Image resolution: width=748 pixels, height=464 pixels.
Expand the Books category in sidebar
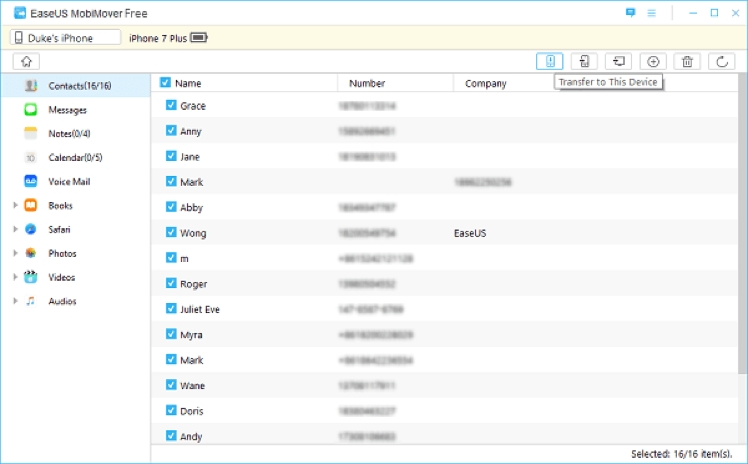point(14,206)
